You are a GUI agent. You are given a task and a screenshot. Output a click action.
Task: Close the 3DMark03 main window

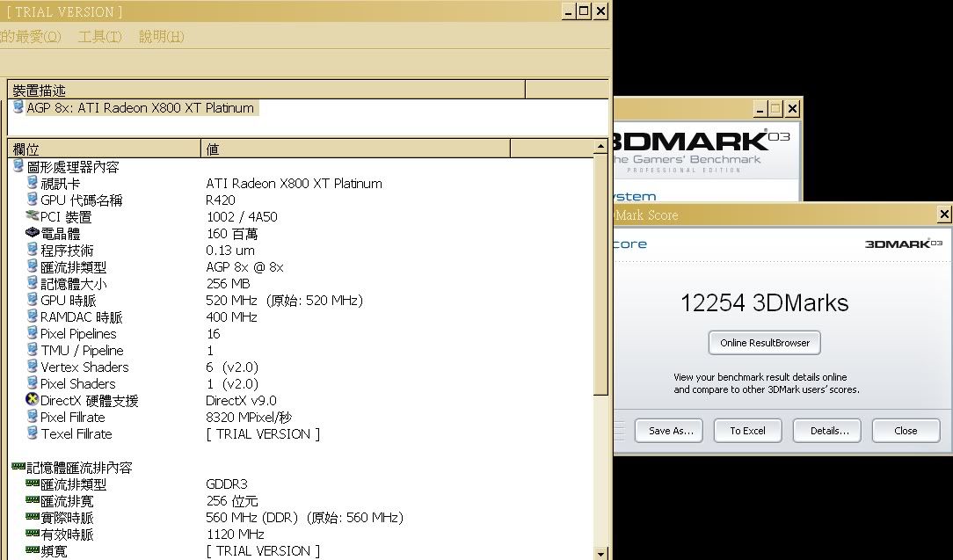pyautogui.click(x=792, y=109)
